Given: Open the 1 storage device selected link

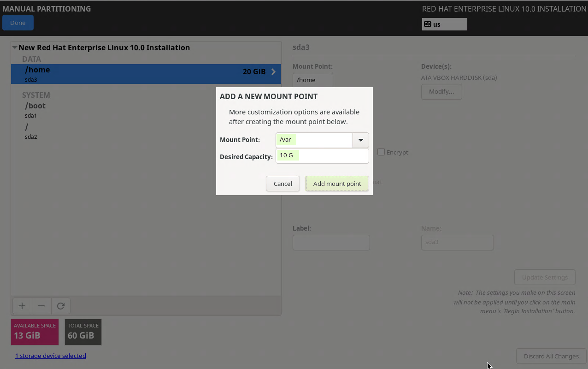Looking at the screenshot, I should pyautogui.click(x=51, y=356).
